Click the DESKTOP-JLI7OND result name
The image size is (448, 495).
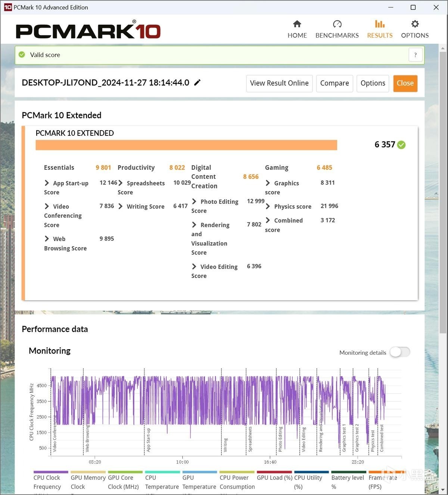point(106,82)
